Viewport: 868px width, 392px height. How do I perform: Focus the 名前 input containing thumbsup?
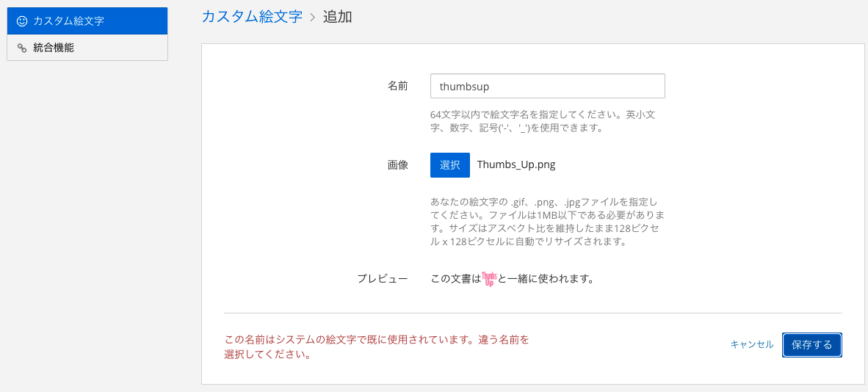coord(548,87)
